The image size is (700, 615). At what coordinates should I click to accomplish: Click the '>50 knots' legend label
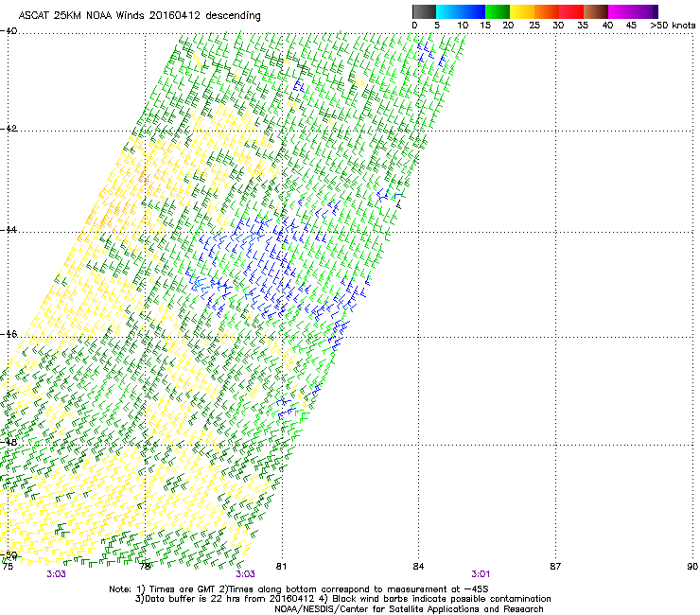673,26
